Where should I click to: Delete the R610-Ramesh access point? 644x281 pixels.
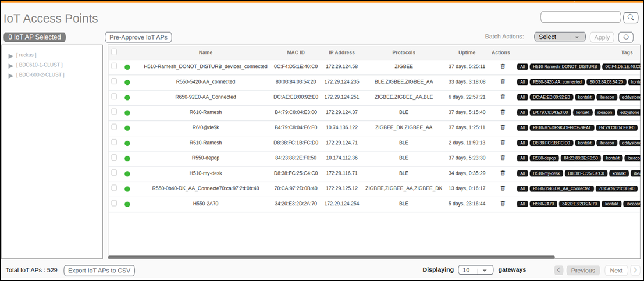(x=503, y=112)
